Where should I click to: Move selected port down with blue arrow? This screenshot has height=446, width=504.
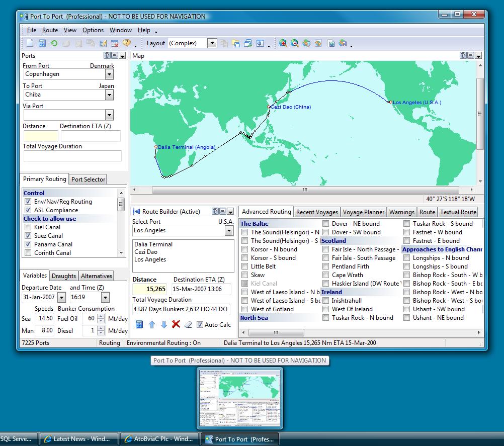pos(163,324)
